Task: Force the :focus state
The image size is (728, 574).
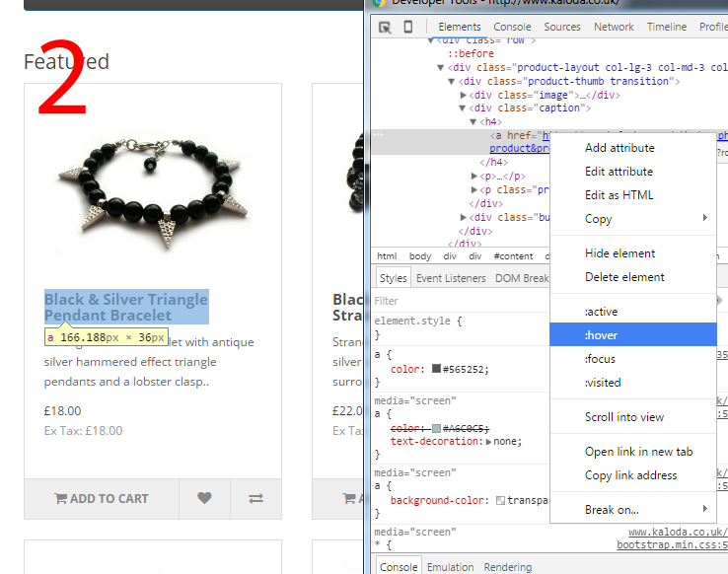Action: pyautogui.click(x=633, y=359)
